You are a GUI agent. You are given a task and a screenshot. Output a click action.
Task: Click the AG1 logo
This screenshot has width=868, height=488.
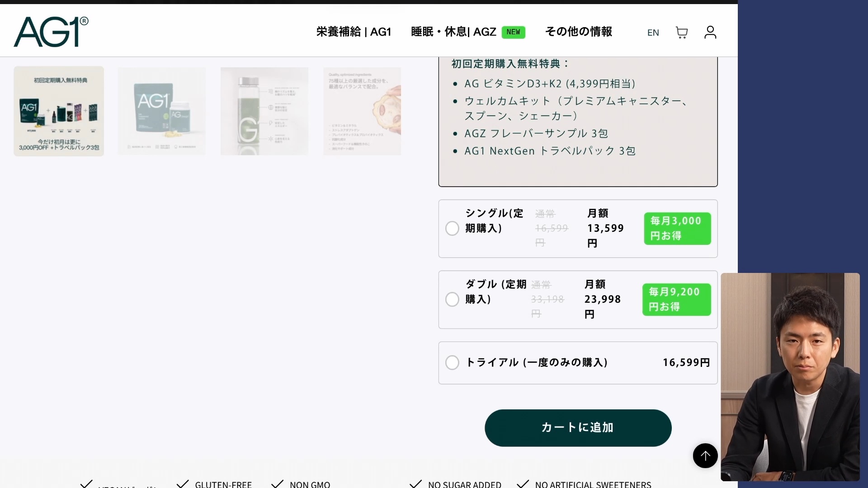pos(51,32)
